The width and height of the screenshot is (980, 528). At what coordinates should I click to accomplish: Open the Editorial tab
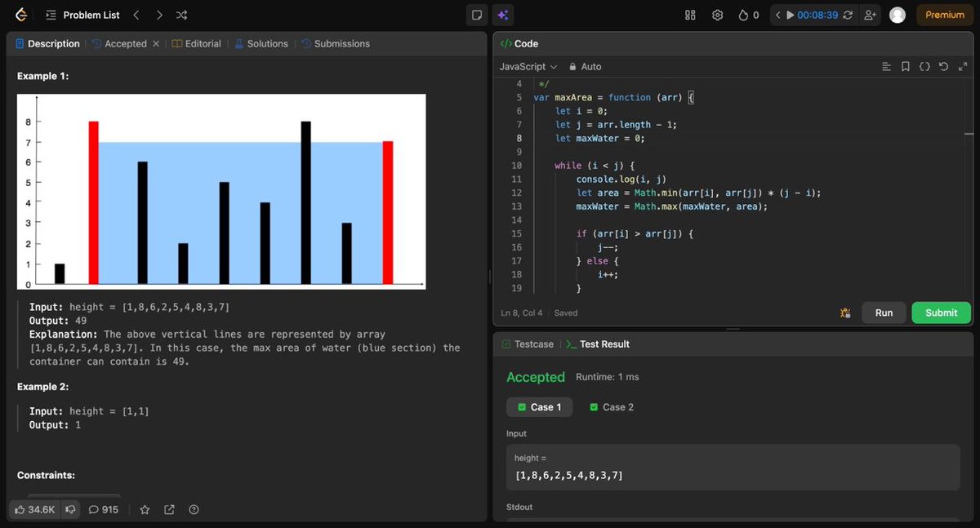click(x=197, y=44)
